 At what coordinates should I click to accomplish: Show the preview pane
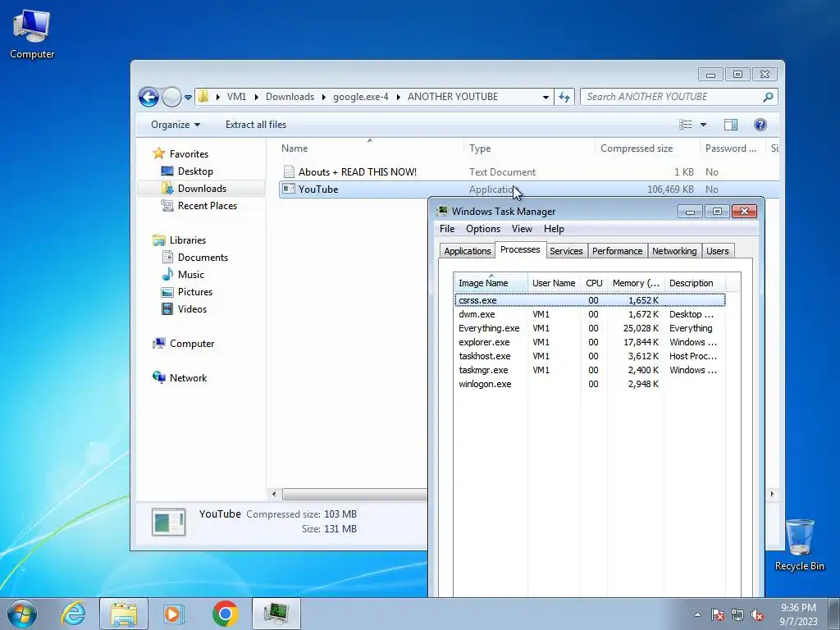point(731,125)
